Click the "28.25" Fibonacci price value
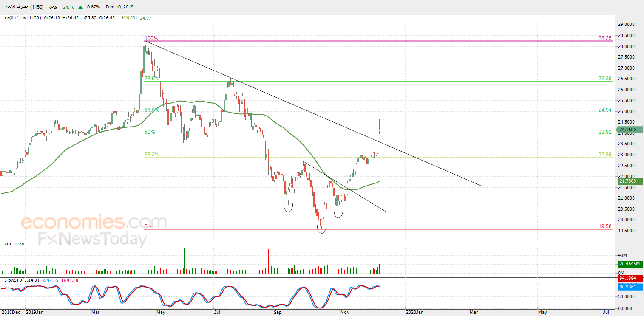 605,38
